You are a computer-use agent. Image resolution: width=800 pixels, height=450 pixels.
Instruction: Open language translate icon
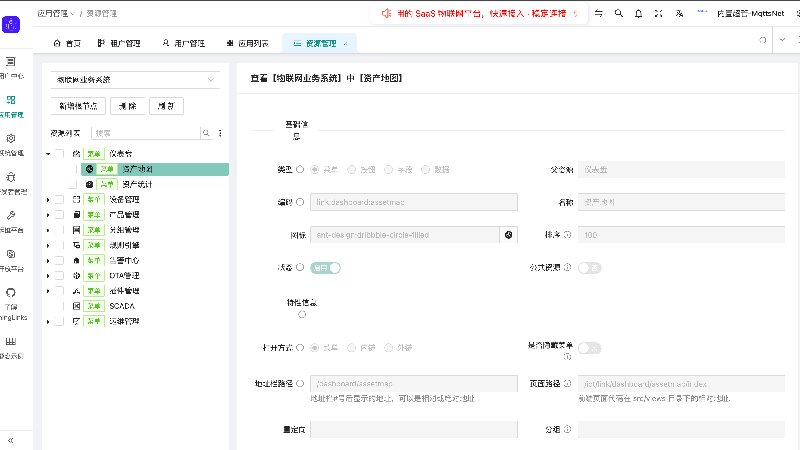679,13
